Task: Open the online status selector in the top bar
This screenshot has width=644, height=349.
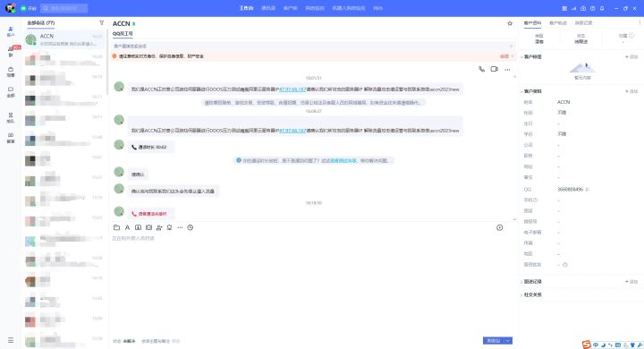Action: coord(29,8)
